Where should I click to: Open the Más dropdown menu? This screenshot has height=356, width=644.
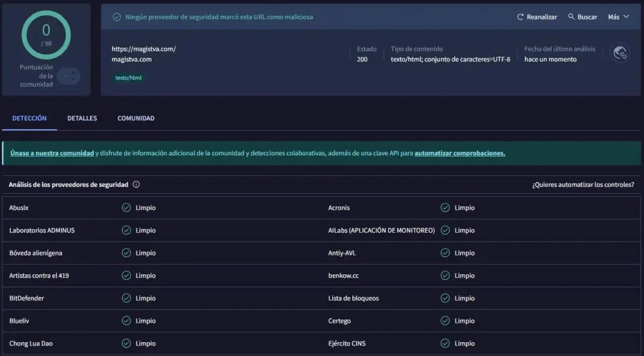(x=618, y=17)
